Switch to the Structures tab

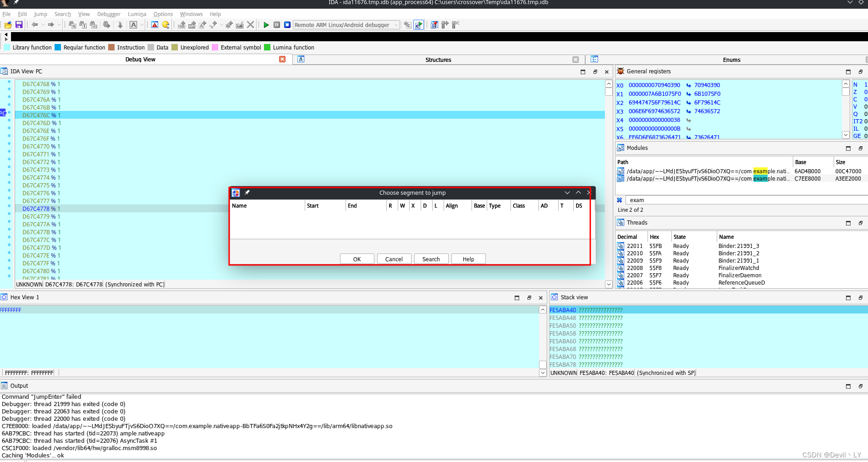point(438,60)
